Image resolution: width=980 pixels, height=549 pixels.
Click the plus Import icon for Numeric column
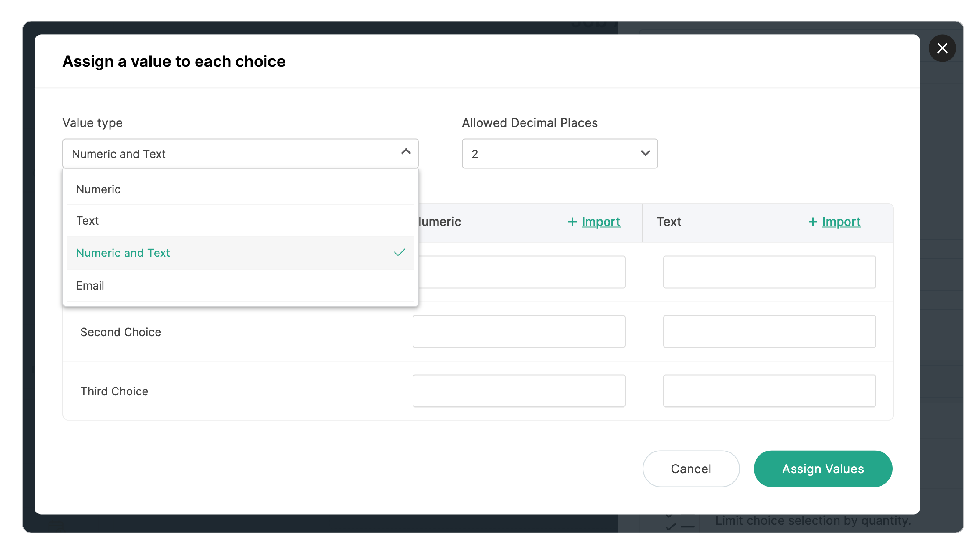click(x=573, y=222)
